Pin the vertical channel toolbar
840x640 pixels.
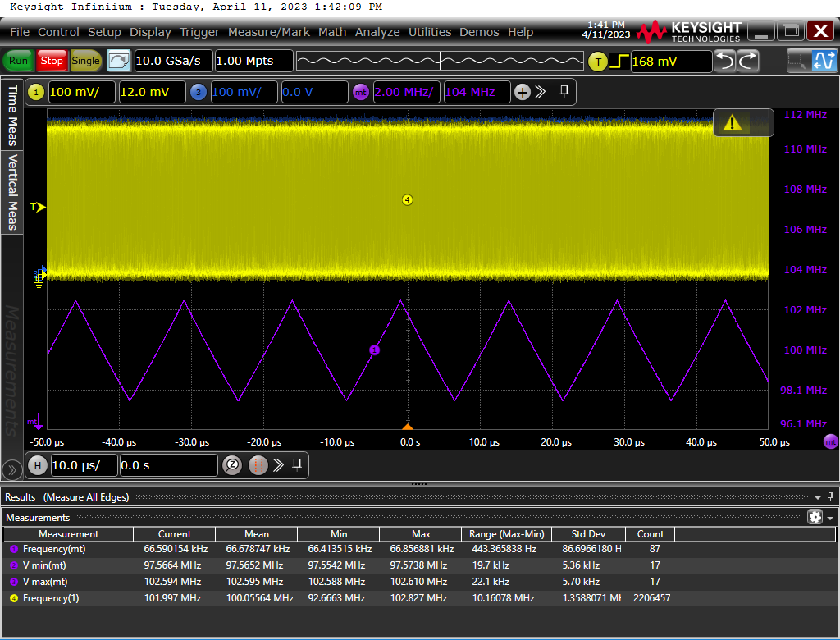[x=564, y=91]
